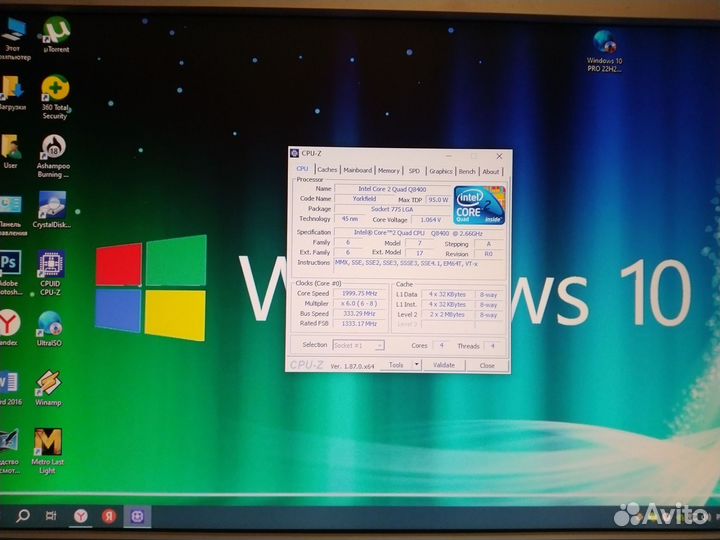Open the Downloads folder desktop icon
This screenshot has width=720, height=540.
coord(11,93)
